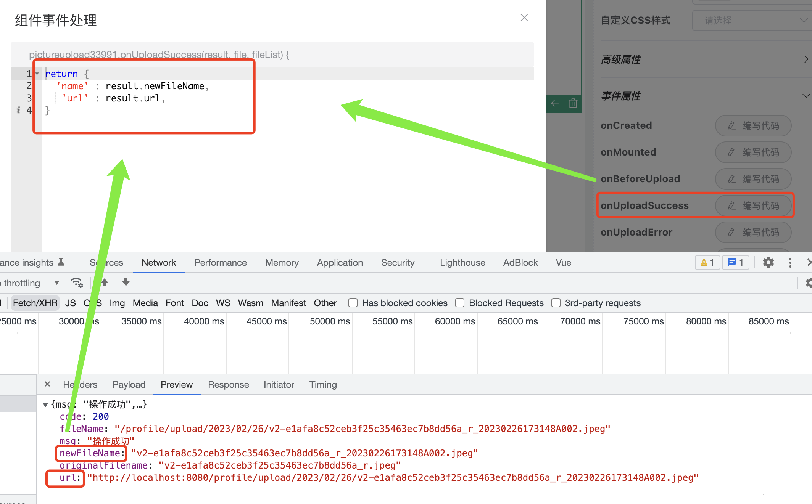
Task: Click the green back arrow icon
Action: [x=555, y=103]
